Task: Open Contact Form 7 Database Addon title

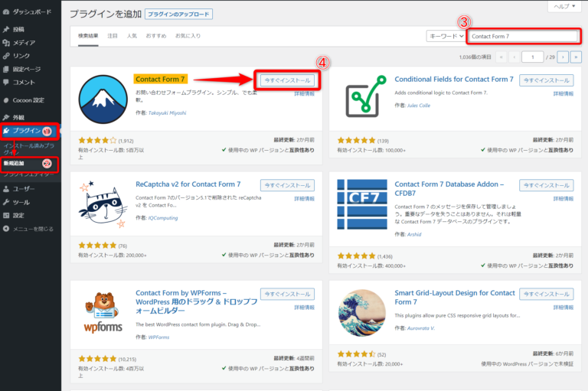Action: pos(449,188)
